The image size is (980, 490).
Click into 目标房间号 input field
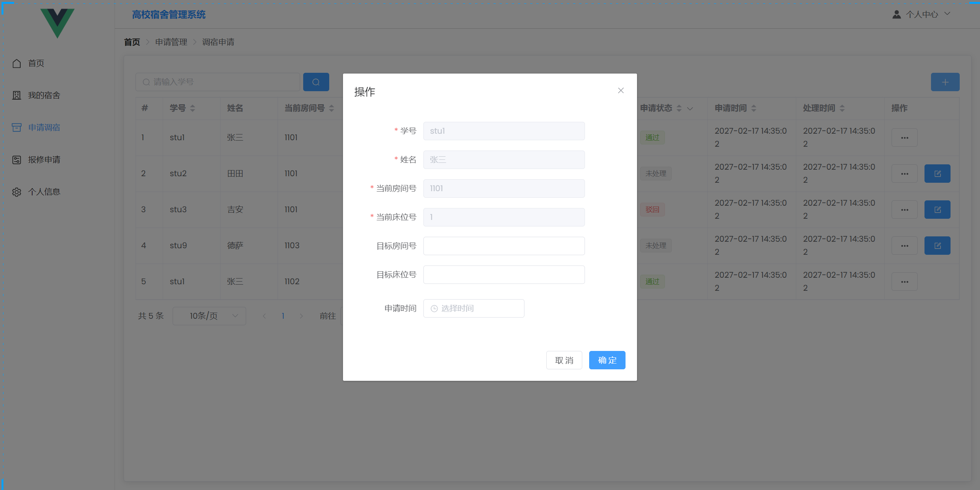(x=504, y=246)
